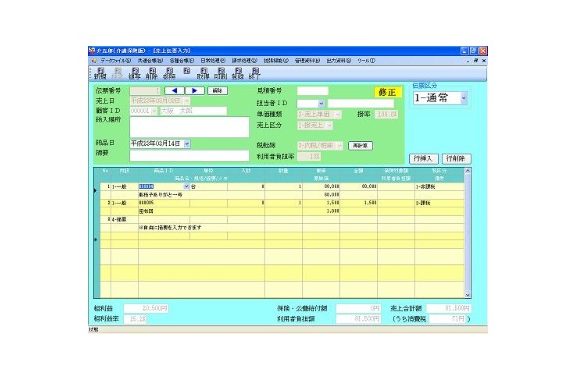Open the 商品ID dropdown in first row
575x380 pixels.
pyautogui.click(x=186, y=187)
